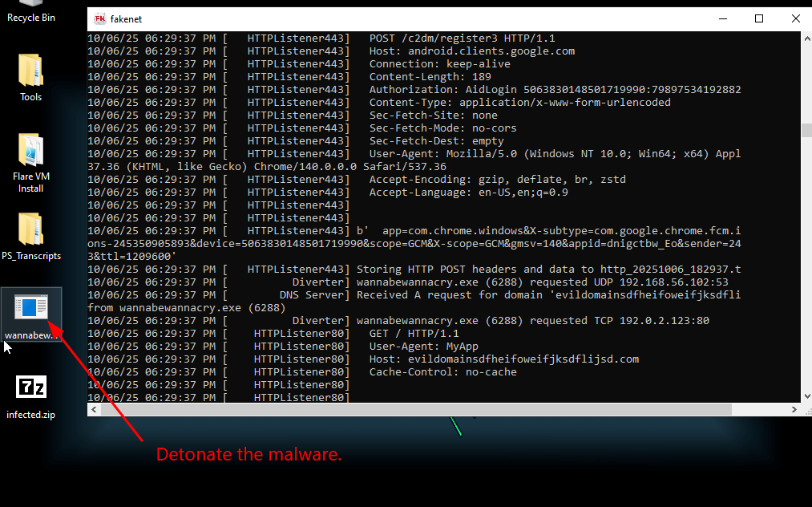Click the vertical scrollbar down arrow
The height and width of the screenshot is (507, 812).
[x=806, y=395]
